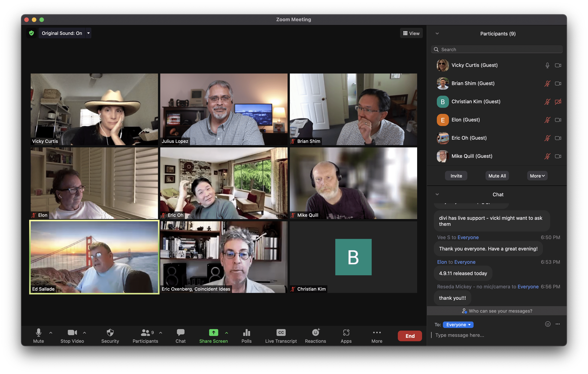Screen dimensions: 588x374
Task: Open the Security shield icon
Action: point(110,333)
